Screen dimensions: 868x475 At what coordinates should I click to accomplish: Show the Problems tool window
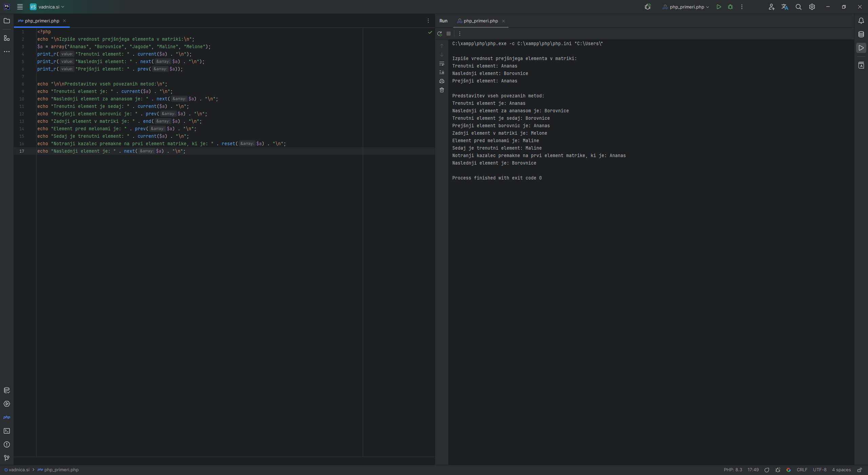[x=7, y=444]
